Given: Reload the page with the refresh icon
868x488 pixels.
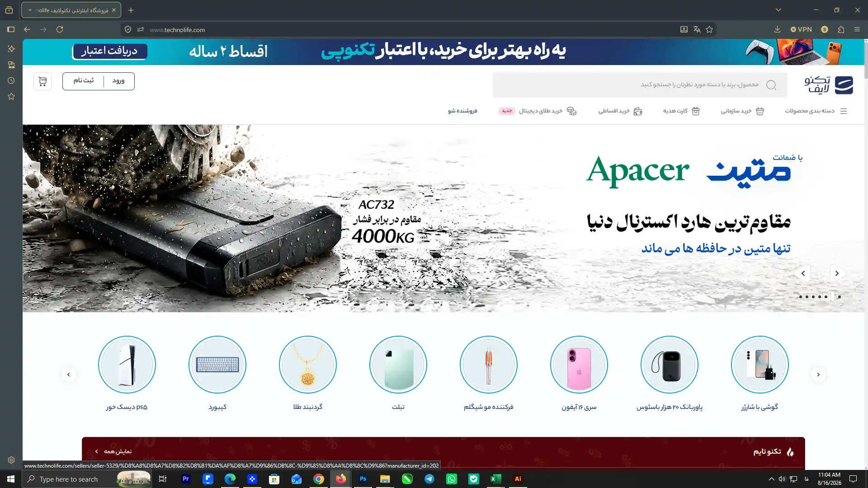Looking at the screenshot, I should click(x=60, y=29).
